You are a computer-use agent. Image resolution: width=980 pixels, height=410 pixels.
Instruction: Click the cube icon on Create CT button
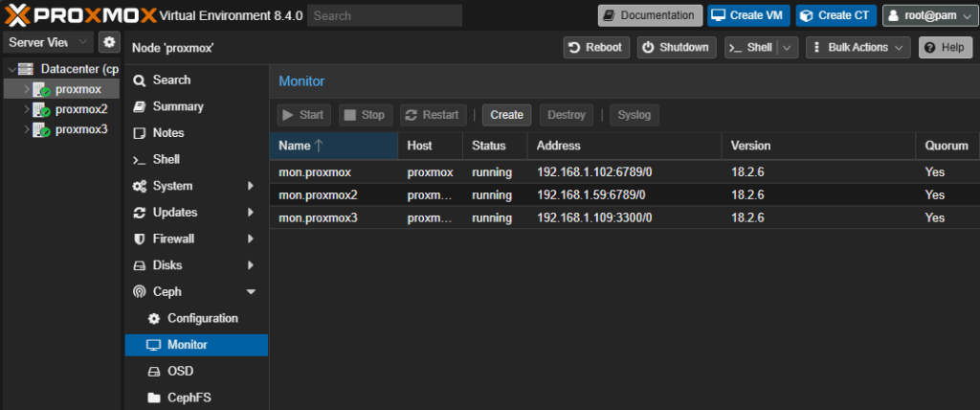808,15
